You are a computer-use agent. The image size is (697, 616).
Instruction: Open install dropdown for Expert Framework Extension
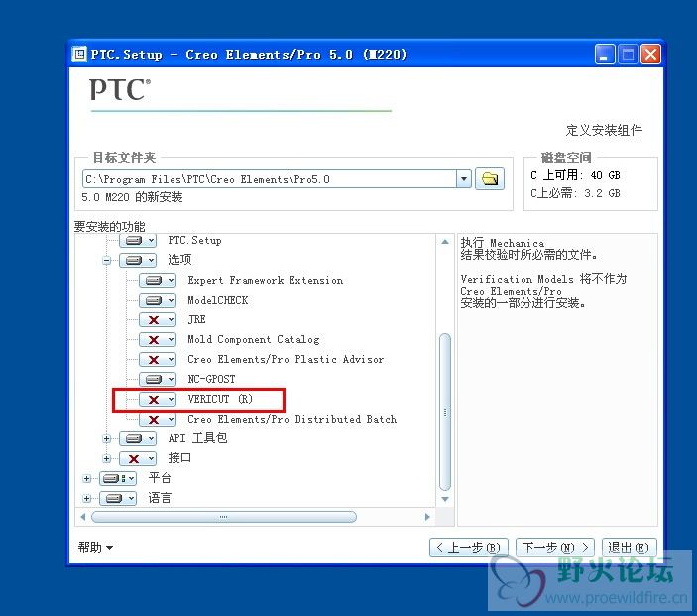tap(158, 280)
